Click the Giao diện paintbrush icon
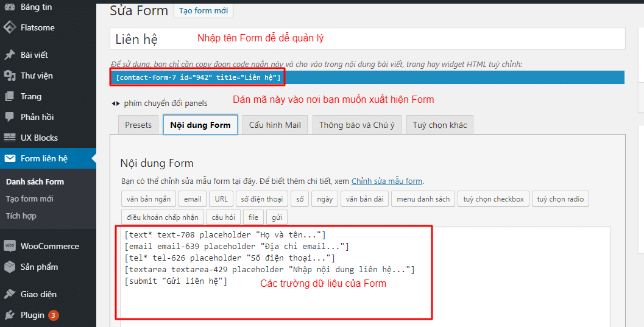The height and width of the screenshot is (327, 644). (x=10, y=294)
